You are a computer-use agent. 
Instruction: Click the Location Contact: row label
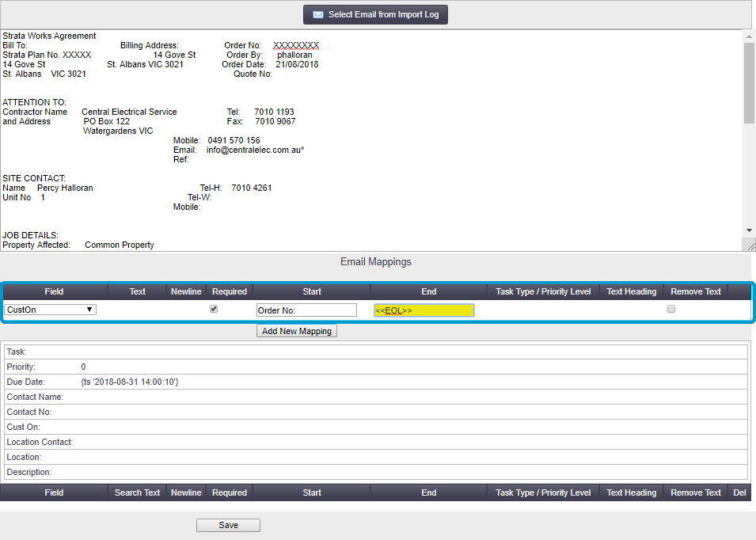40,442
